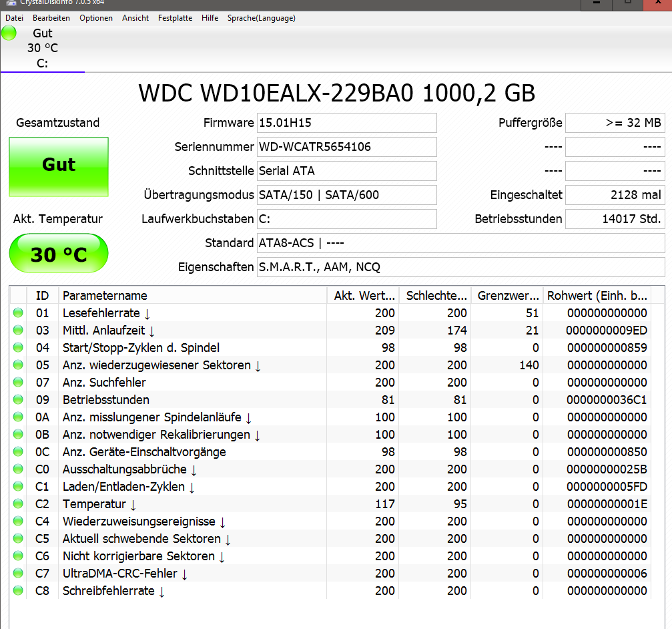This screenshot has height=629, width=672.
Task: Click green status icon for Anz. Suchfehler row
Action: [x=18, y=382]
